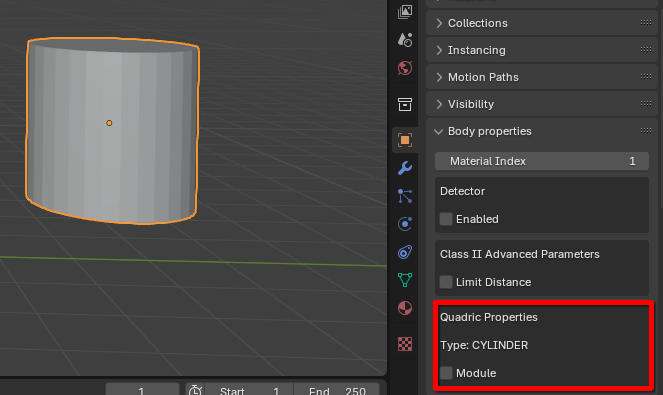663x395 pixels.
Task: Open the Scene properties tab icon
Action: point(405,40)
